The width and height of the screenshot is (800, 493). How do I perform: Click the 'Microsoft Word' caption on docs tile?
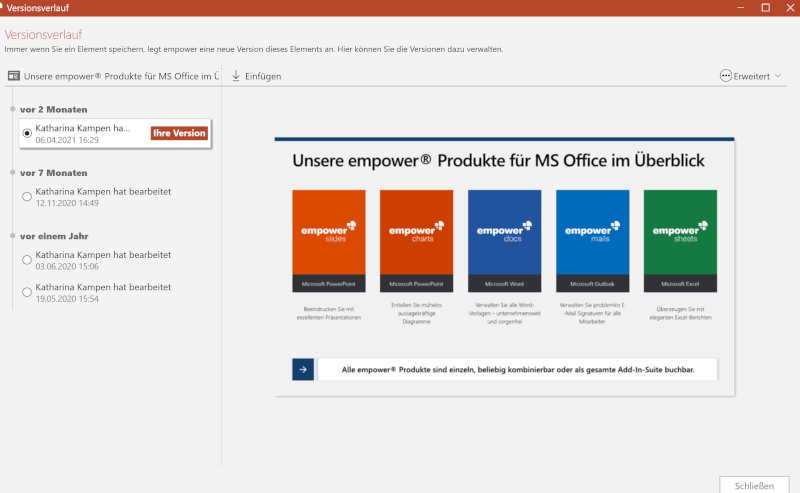504,284
